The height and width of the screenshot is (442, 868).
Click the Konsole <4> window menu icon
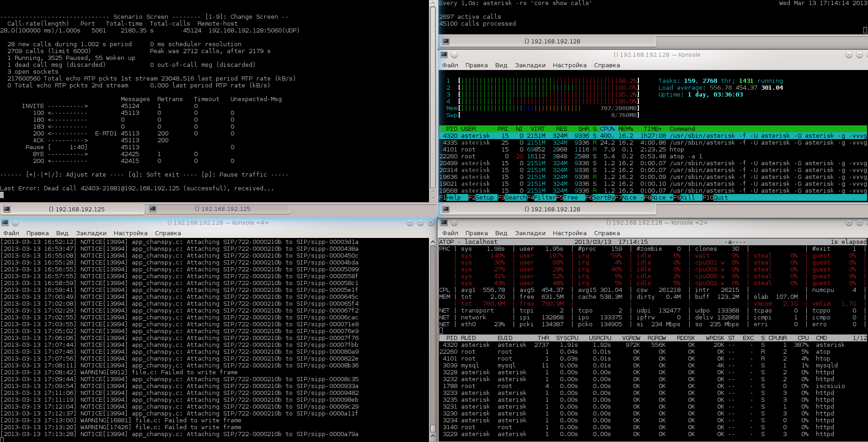[5, 223]
